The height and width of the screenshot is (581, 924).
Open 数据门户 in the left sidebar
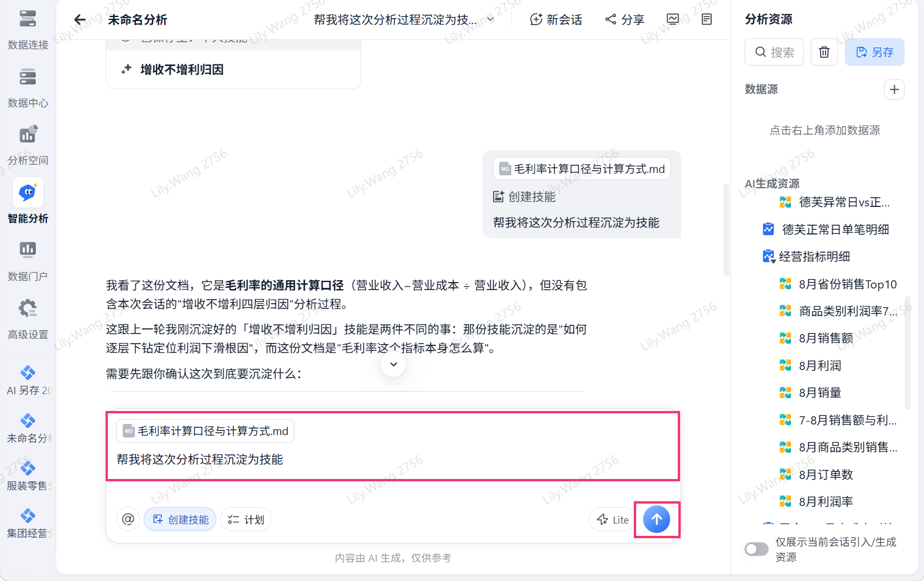click(28, 261)
